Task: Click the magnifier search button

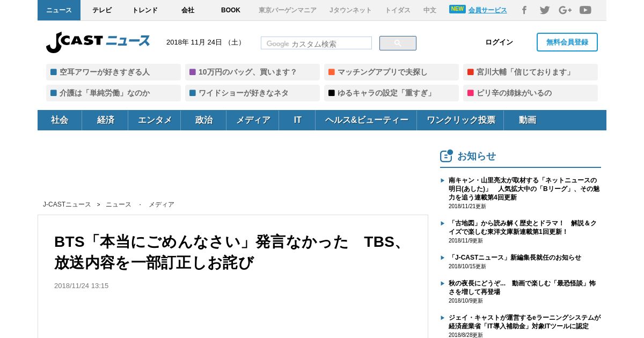Action: pyautogui.click(x=398, y=43)
